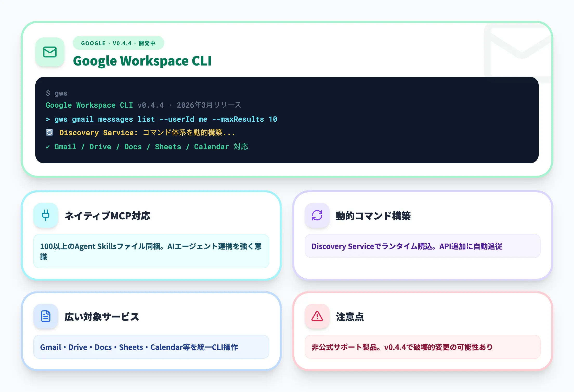Click the Discovery Service spinner icon in terminal
The height and width of the screenshot is (392, 574).
click(x=49, y=133)
